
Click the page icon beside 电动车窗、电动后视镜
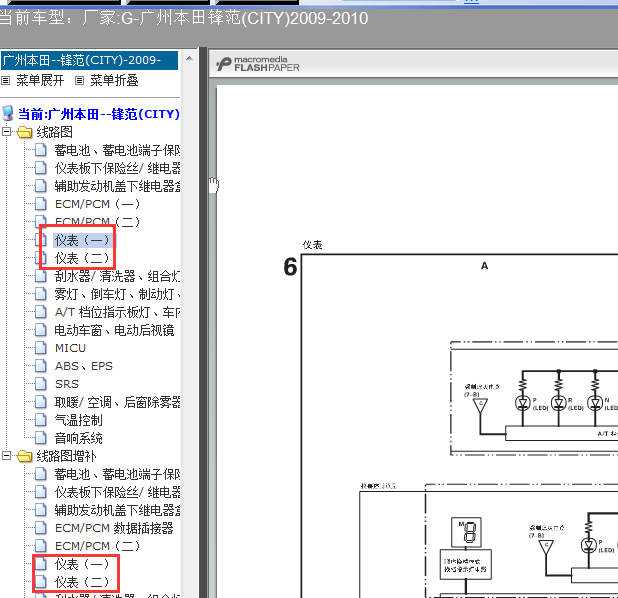pos(40,330)
